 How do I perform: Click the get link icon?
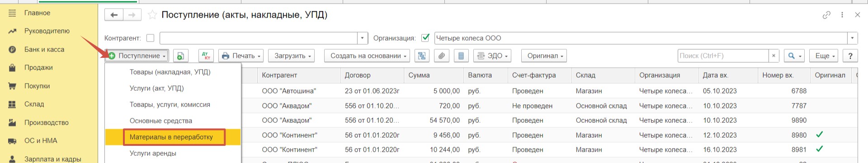[x=826, y=15]
